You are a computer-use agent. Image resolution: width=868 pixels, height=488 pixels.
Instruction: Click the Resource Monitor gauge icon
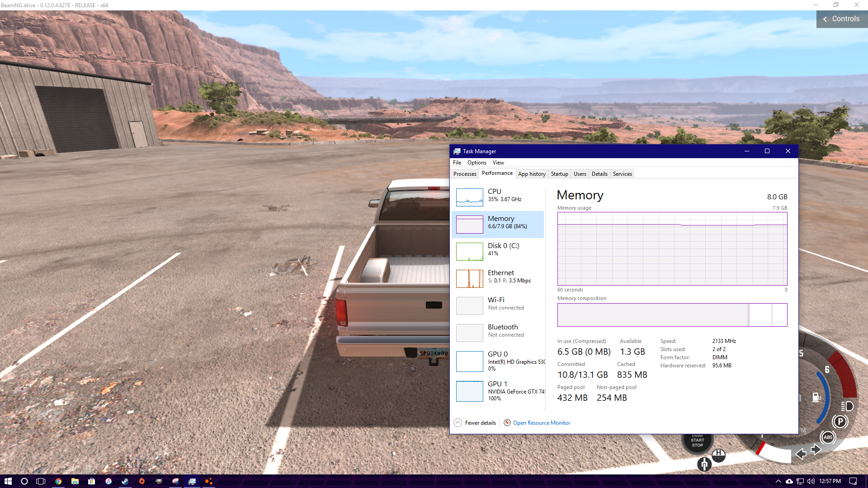tap(507, 422)
